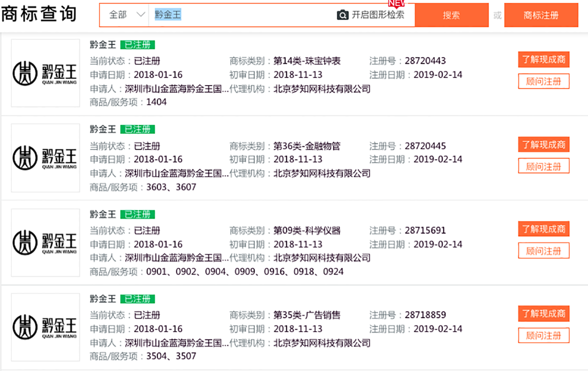This screenshot has width=588, height=371.
Task: Click 顾问注册 for the 第35类-广告销售 row
Action: pyautogui.click(x=544, y=336)
